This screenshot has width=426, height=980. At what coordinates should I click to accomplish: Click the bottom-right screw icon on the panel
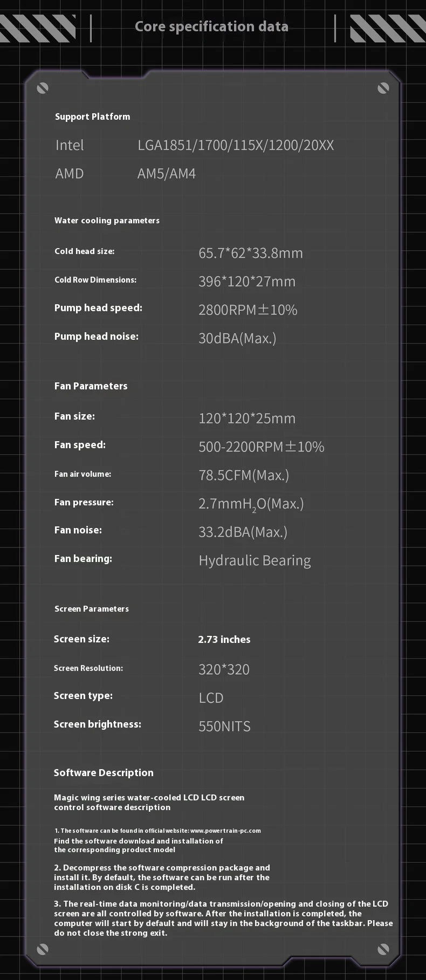point(383,949)
